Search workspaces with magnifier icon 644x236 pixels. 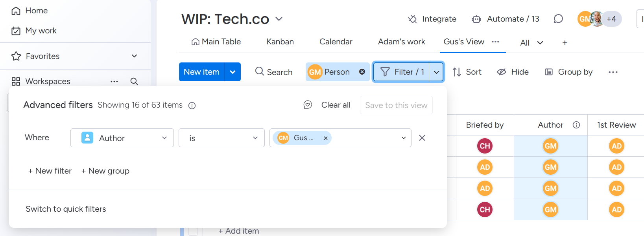134,81
